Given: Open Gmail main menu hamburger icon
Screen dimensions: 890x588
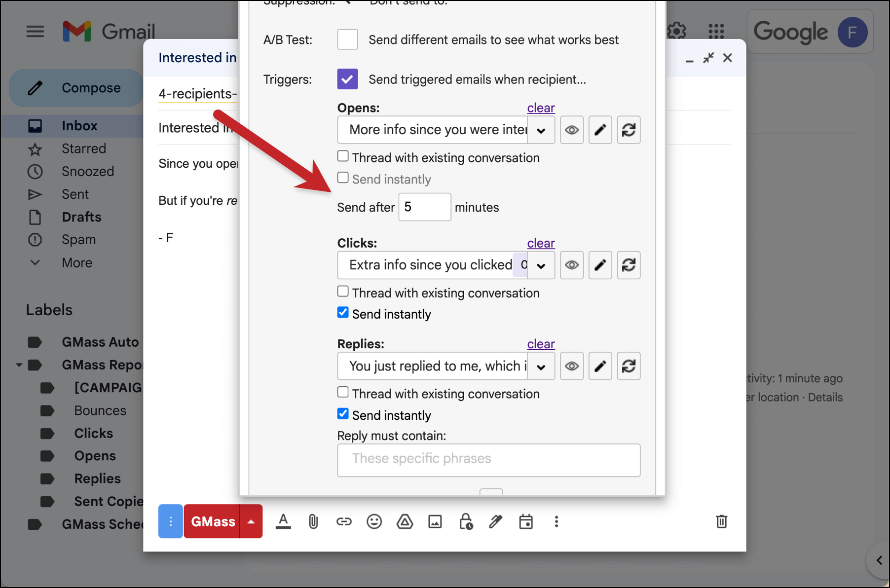Looking at the screenshot, I should [35, 32].
